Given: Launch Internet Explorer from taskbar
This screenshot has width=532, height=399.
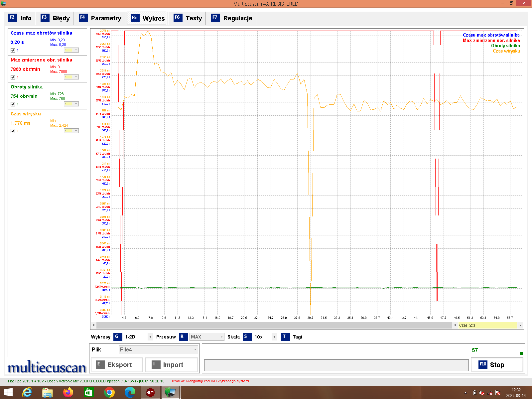Looking at the screenshot, I should 27,392.
